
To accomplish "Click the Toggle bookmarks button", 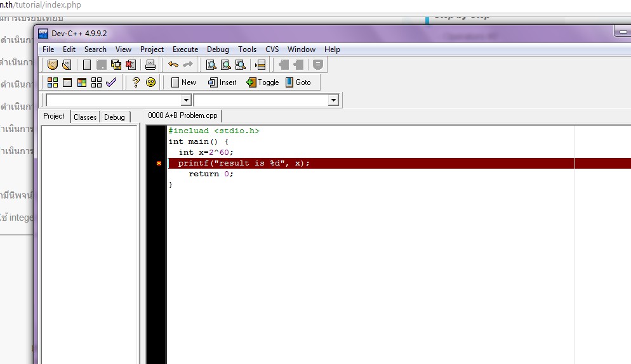I will [263, 82].
